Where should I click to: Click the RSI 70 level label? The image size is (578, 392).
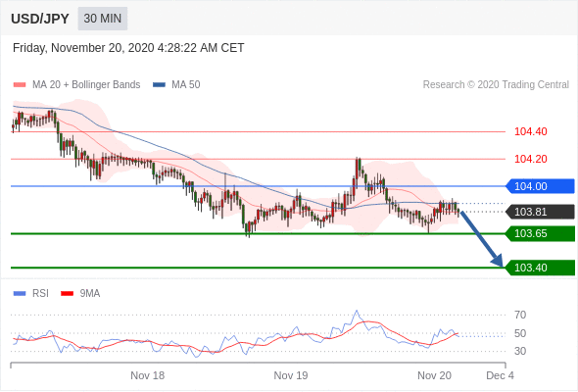pos(520,315)
